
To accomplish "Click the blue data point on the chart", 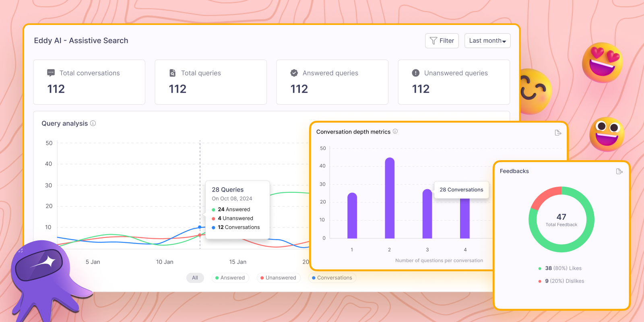I will [200, 227].
